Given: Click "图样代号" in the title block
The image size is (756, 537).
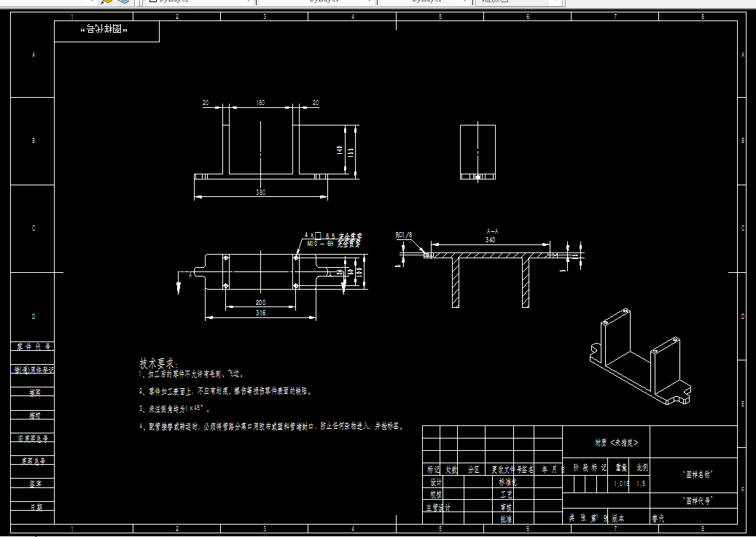Looking at the screenshot, I should [698, 501].
